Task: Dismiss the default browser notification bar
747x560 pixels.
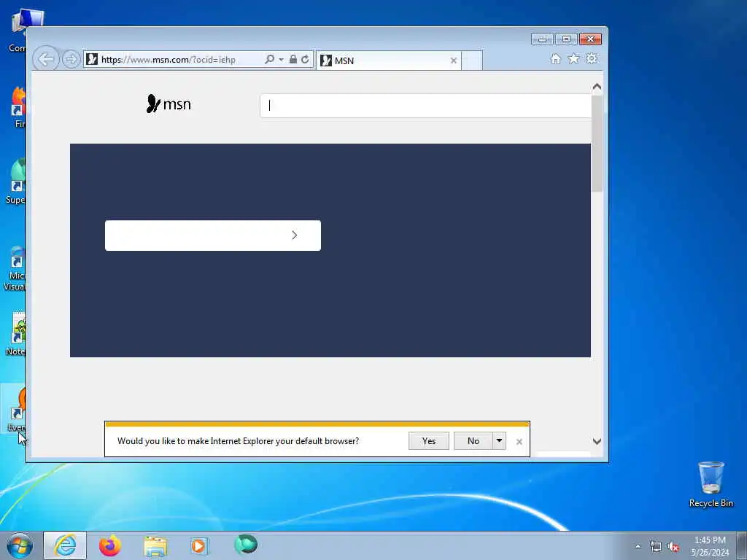Action: point(519,441)
